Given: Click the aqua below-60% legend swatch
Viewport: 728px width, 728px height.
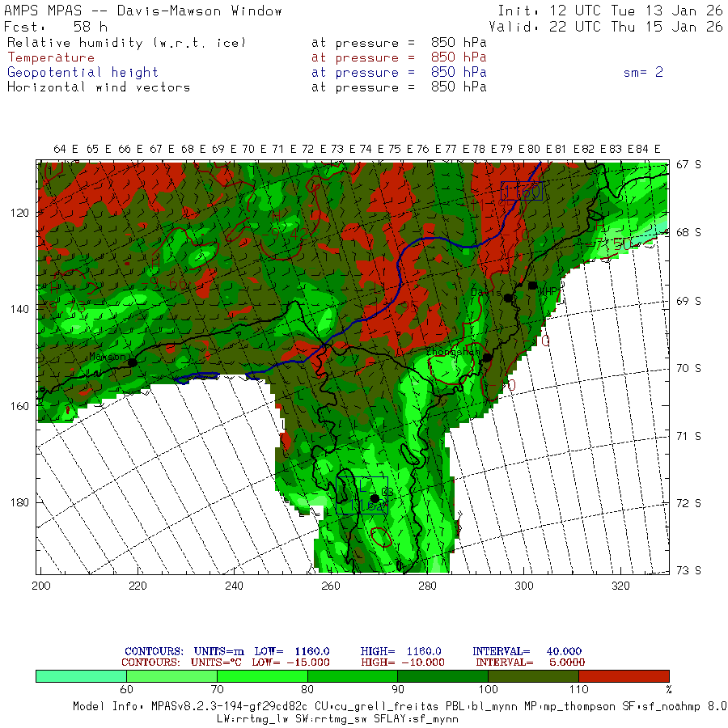Looking at the screenshot, I should (81, 676).
